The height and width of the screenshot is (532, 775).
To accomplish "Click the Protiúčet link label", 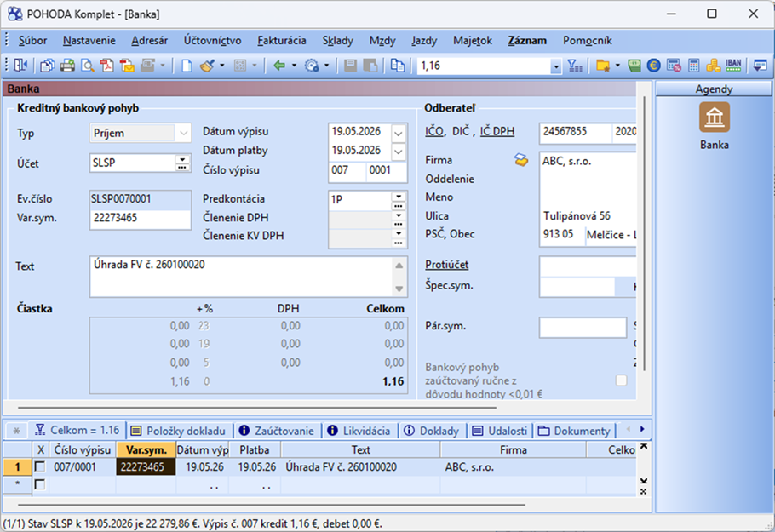I will 447,265.
